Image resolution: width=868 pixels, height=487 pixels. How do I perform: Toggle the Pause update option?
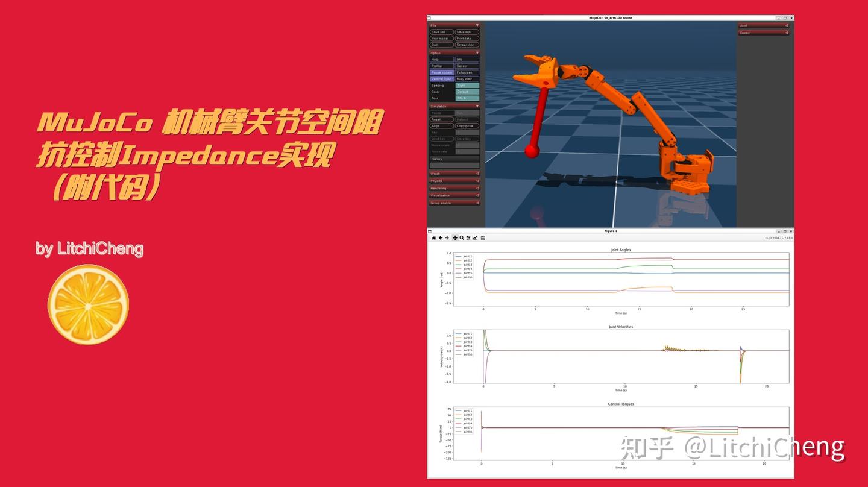pos(442,72)
